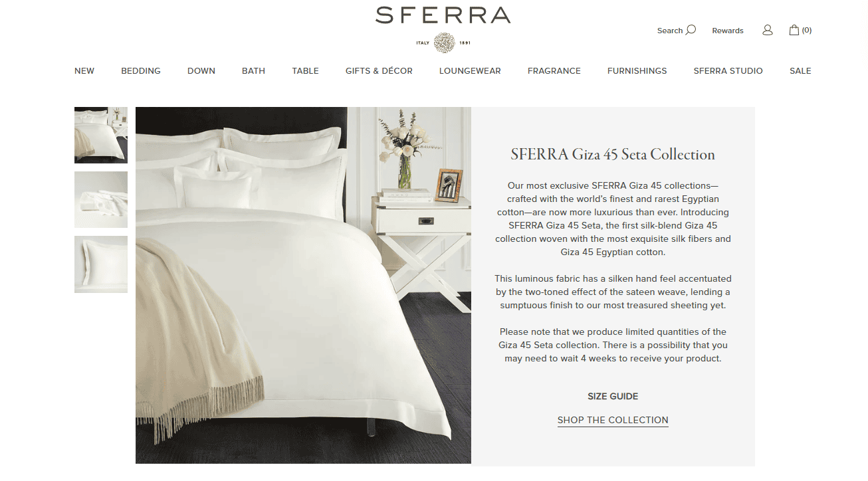Open the BEDDING menu
This screenshot has width=868, height=481.
click(141, 71)
